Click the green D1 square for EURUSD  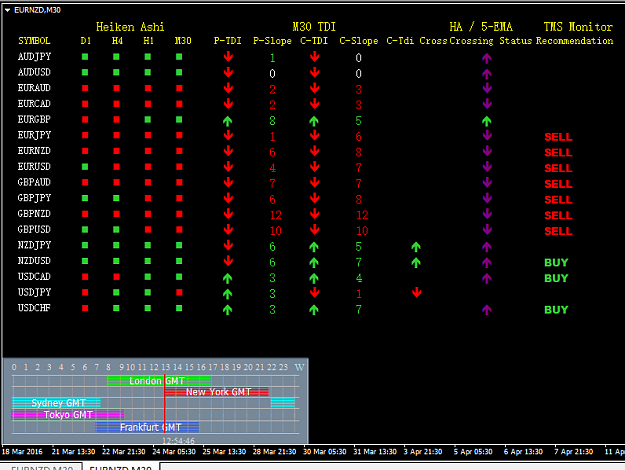click(85, 167)
